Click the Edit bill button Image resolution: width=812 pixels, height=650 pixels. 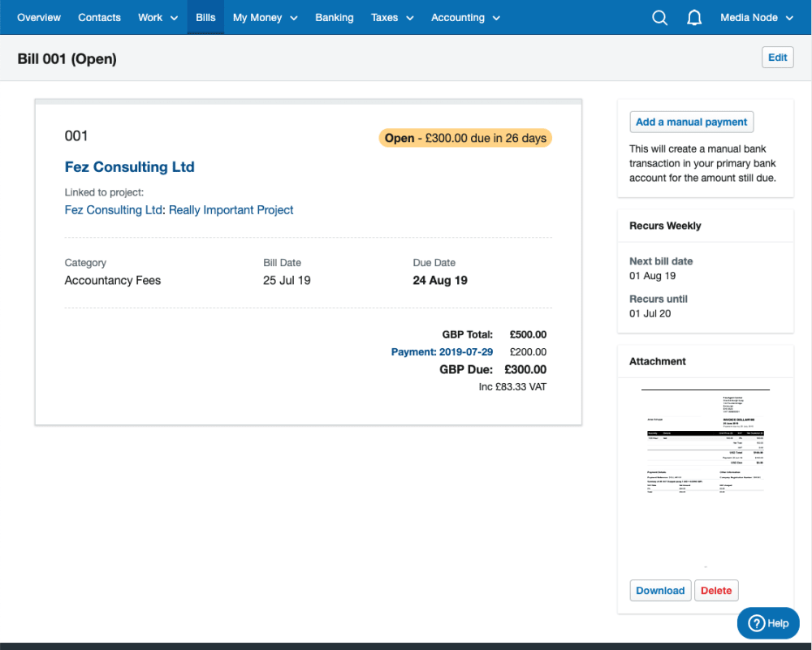(x=777, y=58)
